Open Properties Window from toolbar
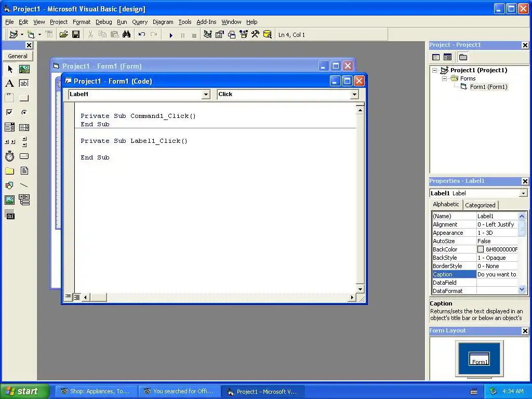This screenshot has width=532, height=399. 220,34
